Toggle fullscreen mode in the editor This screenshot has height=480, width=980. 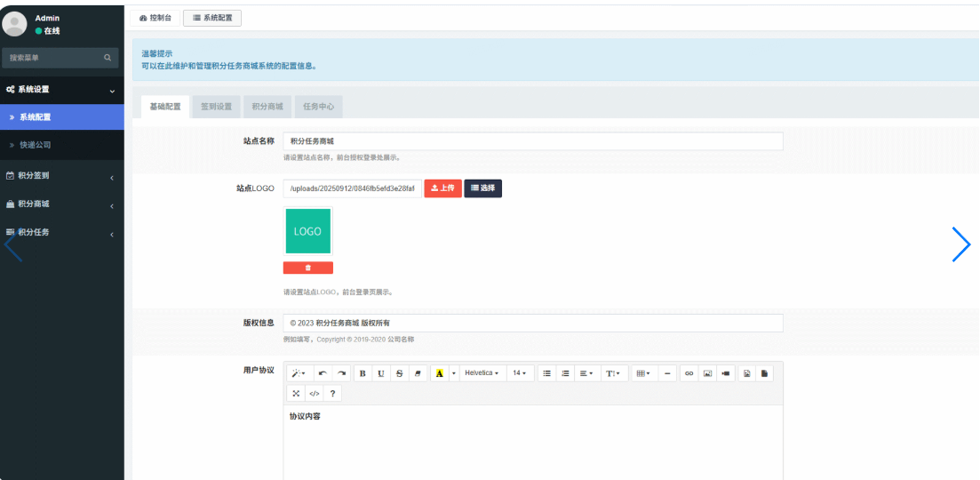[296, 393]
